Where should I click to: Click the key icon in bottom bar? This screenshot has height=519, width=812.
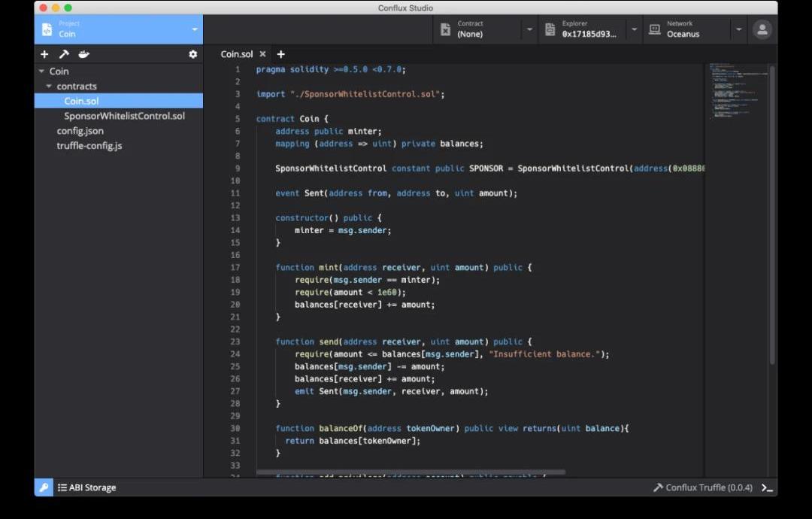pyautogui.click(x=44, y=487)
